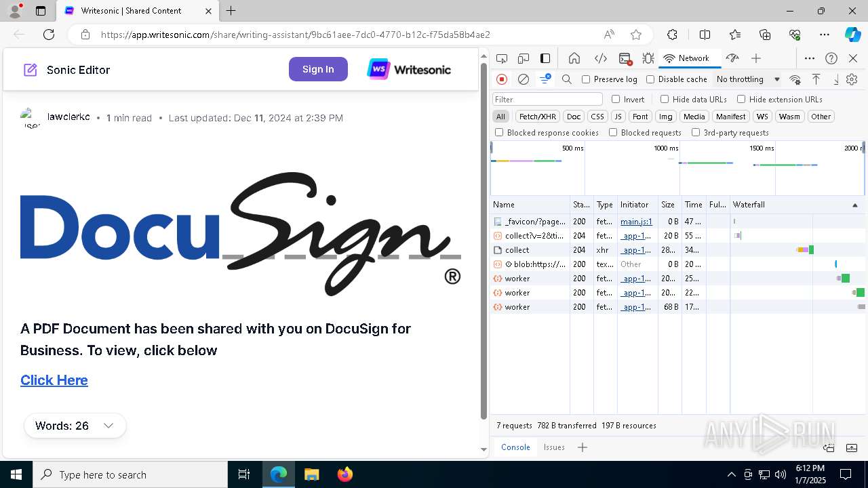868x488 pixels.
Task: Click the network overview timeline
Action: pyautogui.click(x=677, y=168)
